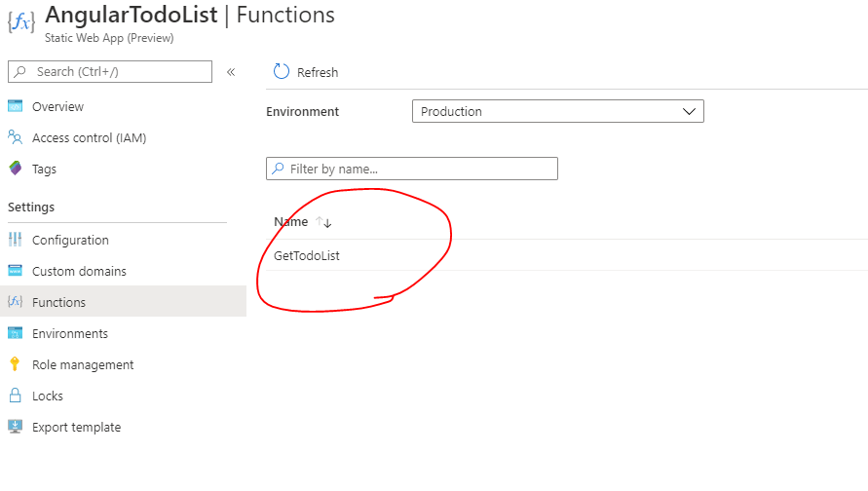Screen dimensions: 868x491
Task: Select Export template in sidebar
Action: (76, 427)
